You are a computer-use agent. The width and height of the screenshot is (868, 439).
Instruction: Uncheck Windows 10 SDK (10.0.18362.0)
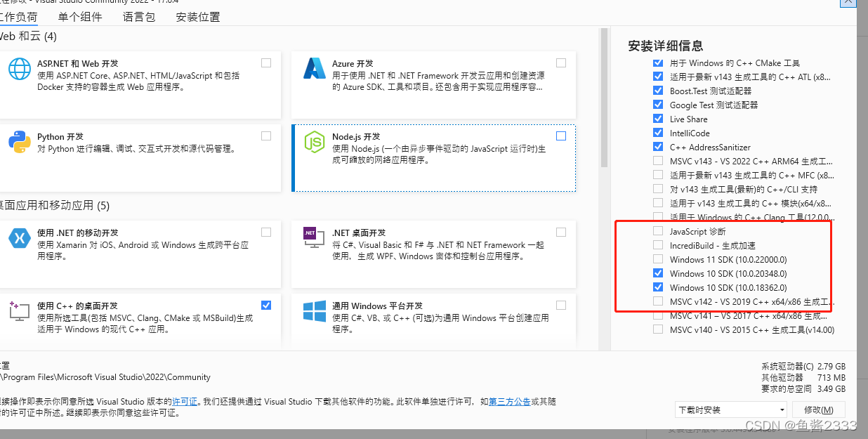658,287
